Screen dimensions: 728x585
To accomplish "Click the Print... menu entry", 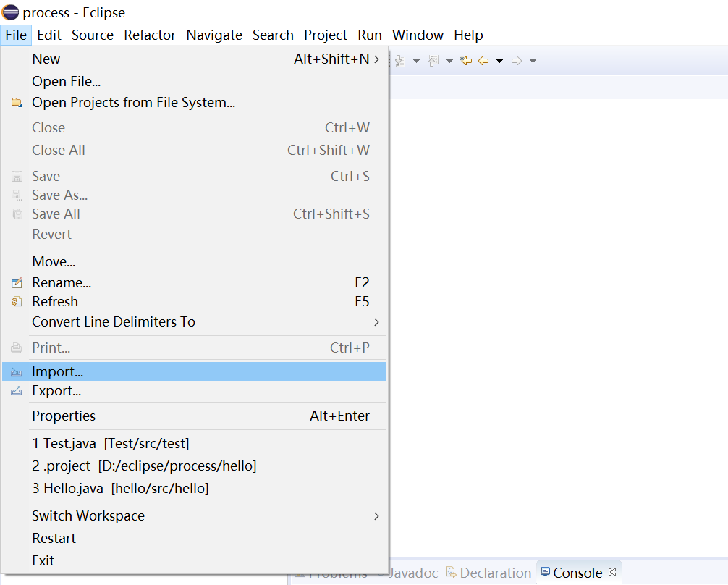I will click(194, 348).
